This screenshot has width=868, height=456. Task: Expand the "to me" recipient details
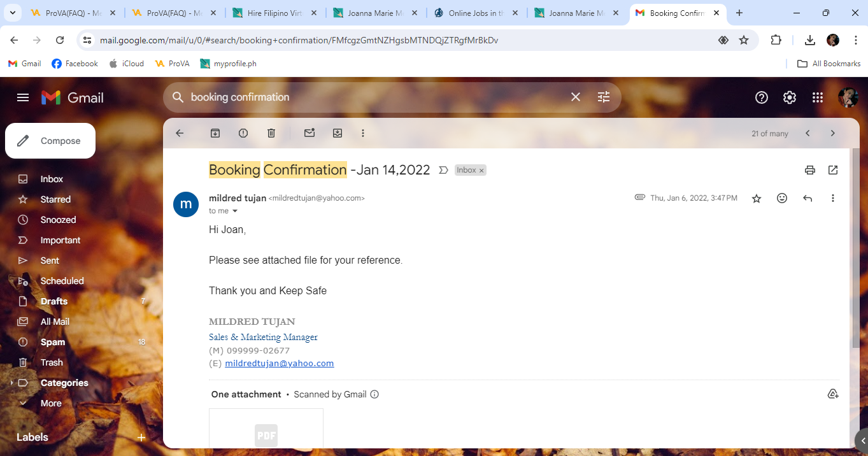click(x=235, y=211)
